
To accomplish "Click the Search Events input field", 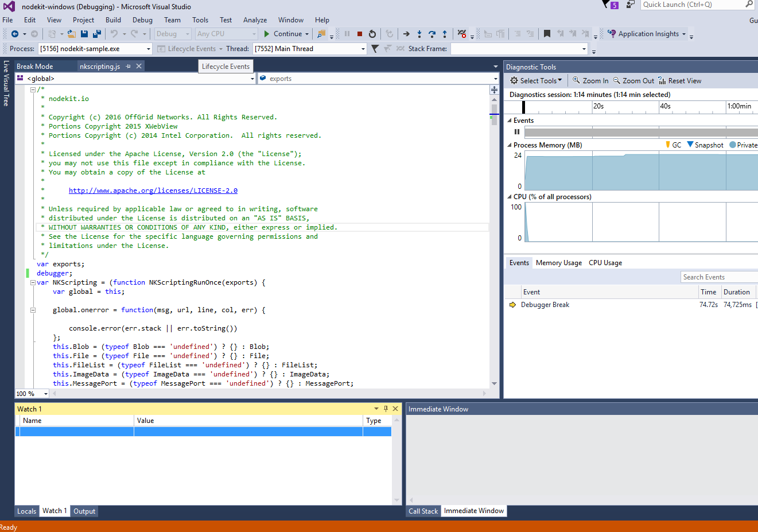I will 719,277.
